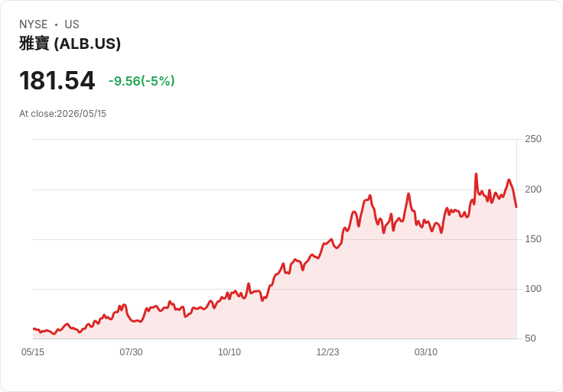Select the 181.54 current price

57,81
